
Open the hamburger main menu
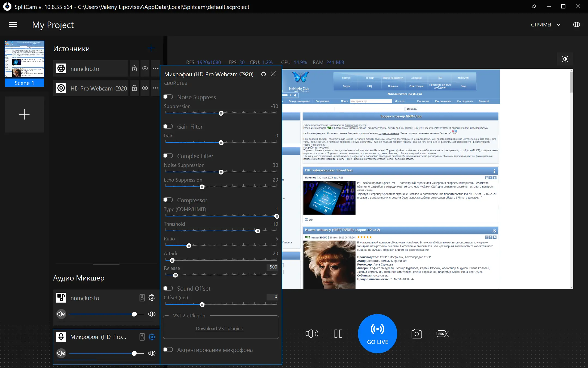coord(13,25)
